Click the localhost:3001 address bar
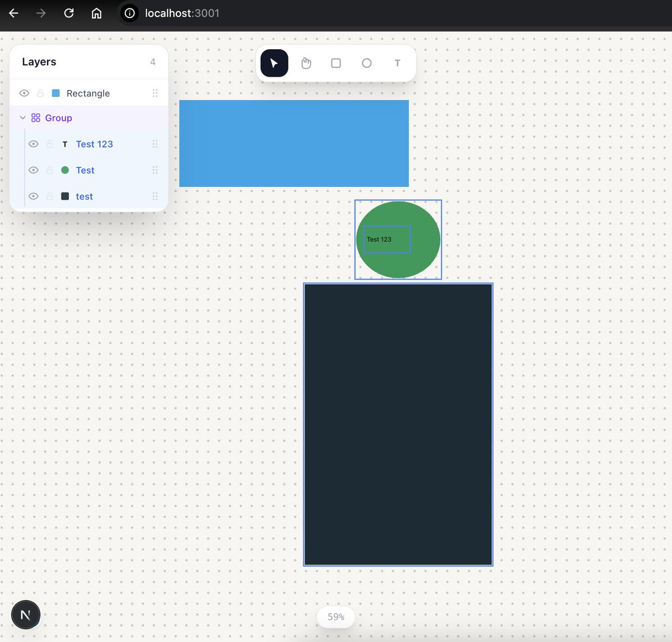This screenshot has height=642, width=672. tap(182, 13)
